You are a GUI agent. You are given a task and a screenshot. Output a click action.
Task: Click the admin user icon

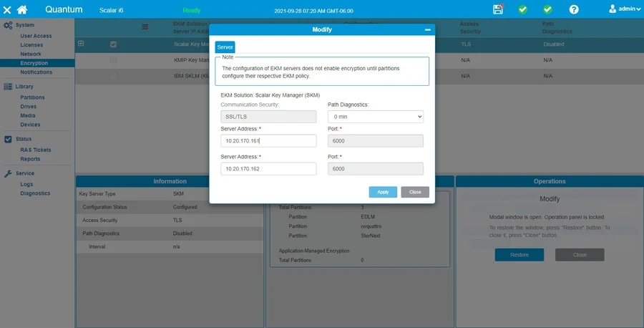613,9
